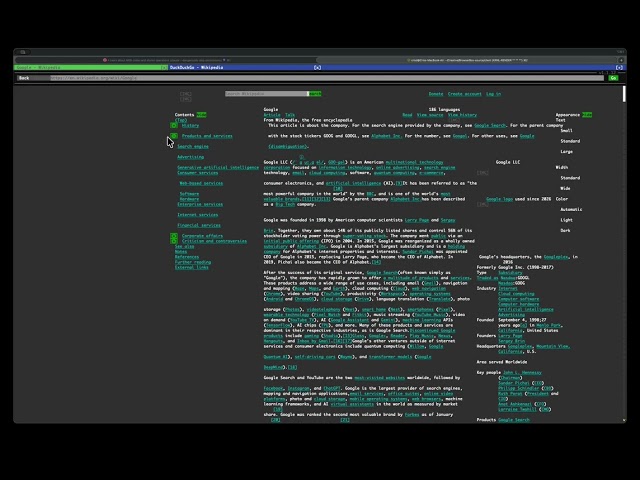This screenshot has height=480, width=640.
Task: Expand the Products and services toggle
Action: tap(174, 136)
